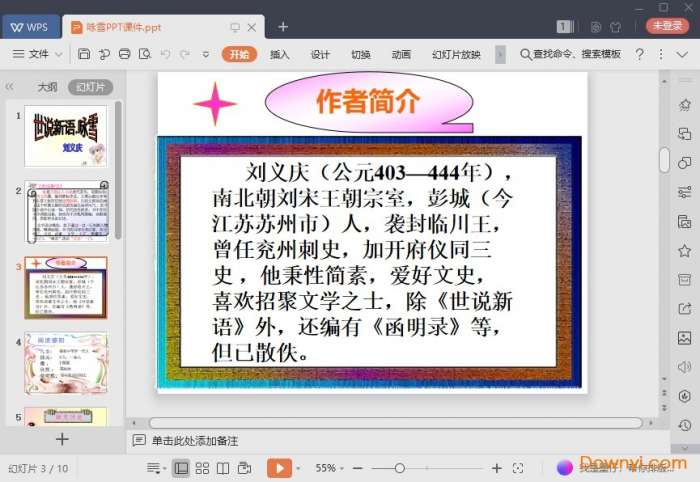
Task: Open the properties sliders pane in right sidebar
Action: click(x=684, y=192)
